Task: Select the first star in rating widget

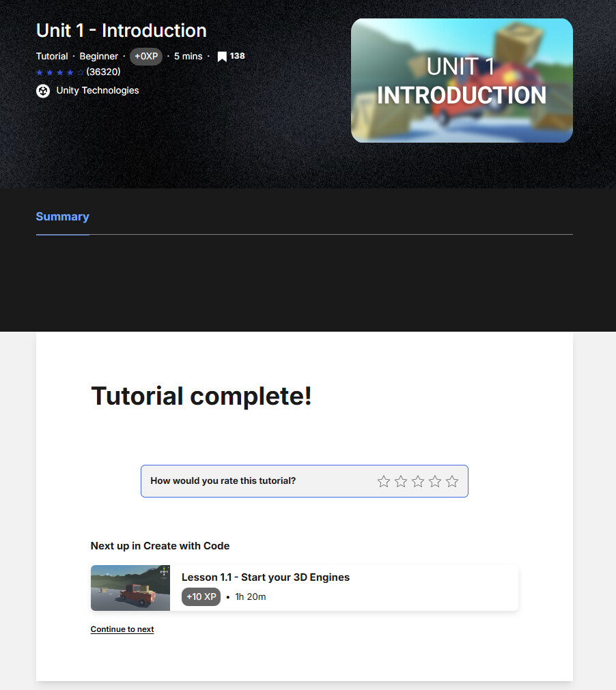Action: click(383, 481)
